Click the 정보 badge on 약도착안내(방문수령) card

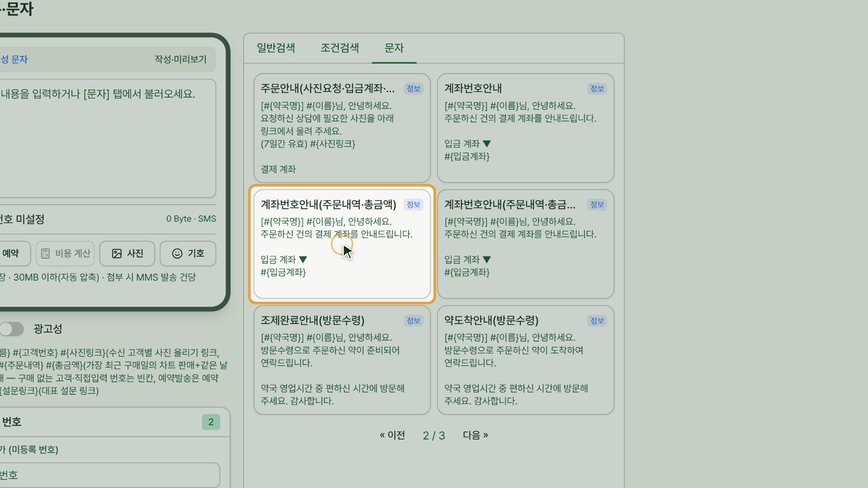(597, 320)
